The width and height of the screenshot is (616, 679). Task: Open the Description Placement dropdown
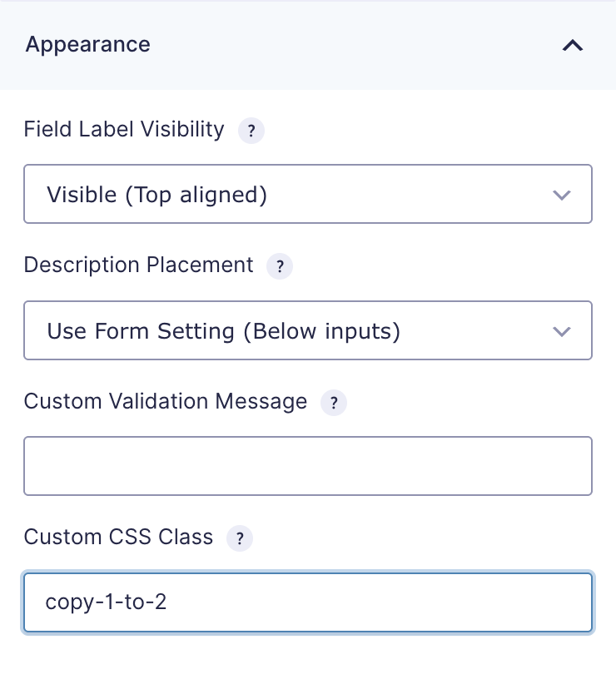pyautogui.click(x=308, y=330)
